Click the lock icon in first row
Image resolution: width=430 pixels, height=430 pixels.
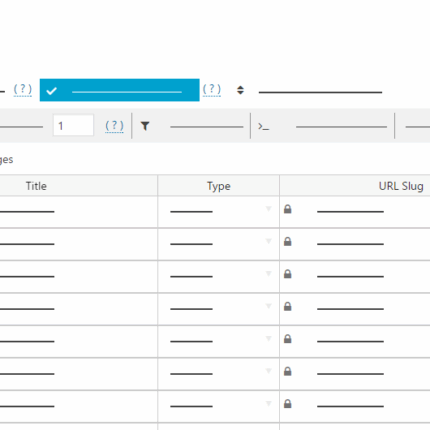[288, 209]
